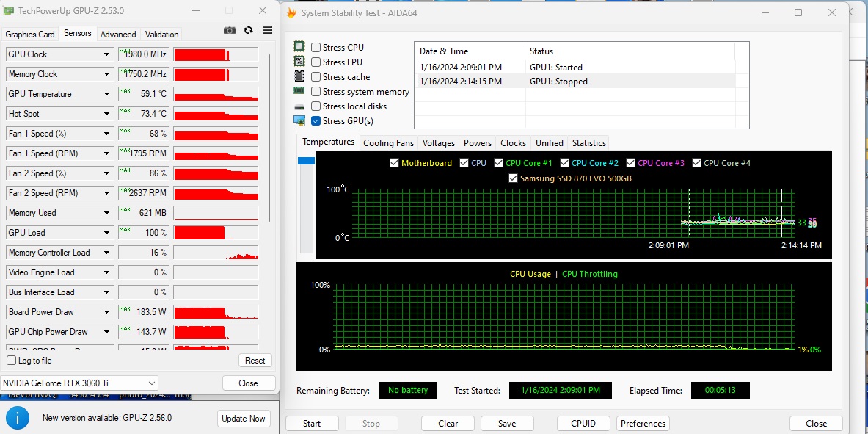868x434 pixels.
Task: Switch to the Powers tab
Action: click(x=477, y=143)
